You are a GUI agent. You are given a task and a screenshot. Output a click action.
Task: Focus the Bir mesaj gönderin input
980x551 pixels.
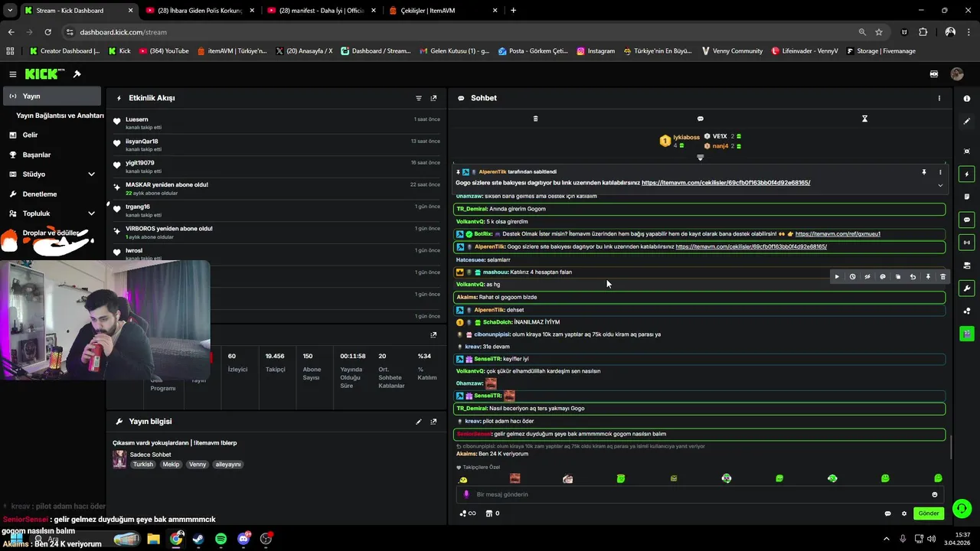coord(701,494)
